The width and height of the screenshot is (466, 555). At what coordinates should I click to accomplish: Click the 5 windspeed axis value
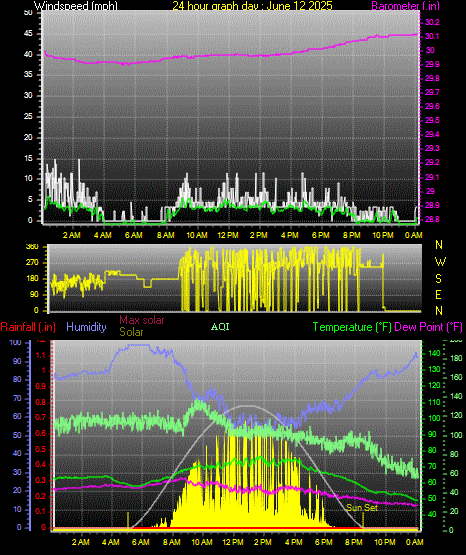[30, 200]
